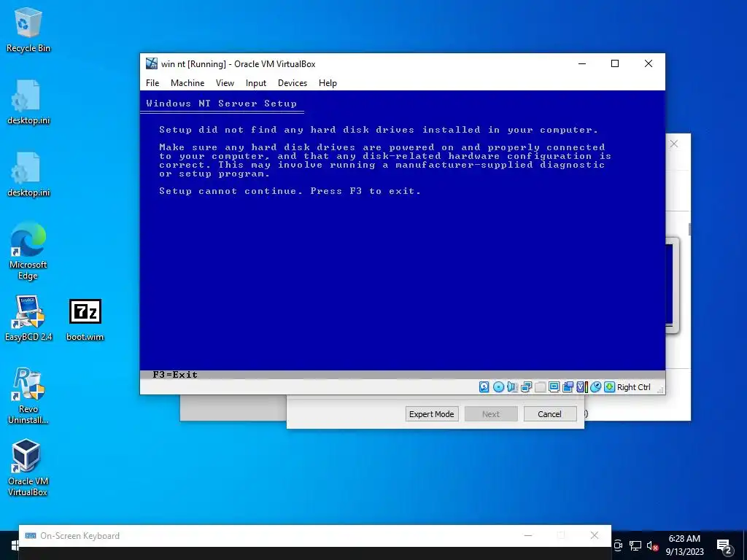Click the VirtualBox window title icon
Image resolution: width=747 pixels, height=560 pixels.
point(152,63)
